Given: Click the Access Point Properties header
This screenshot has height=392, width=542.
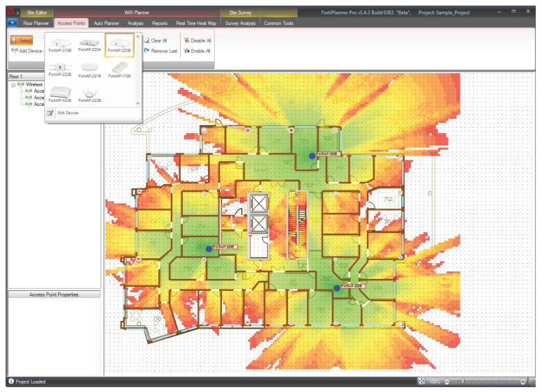Looking at the screenshot, I should [54, 294].
